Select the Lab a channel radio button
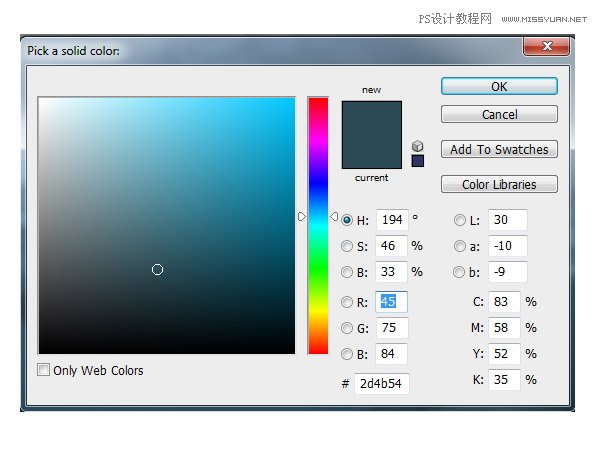 [x=460, y=246]
